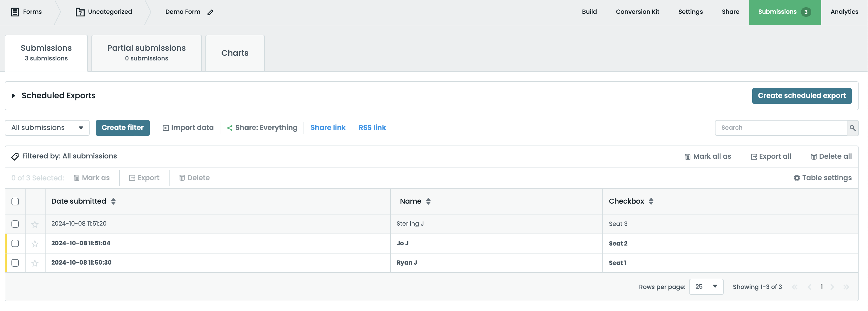Click Create scheduled export button

(801, 96)
